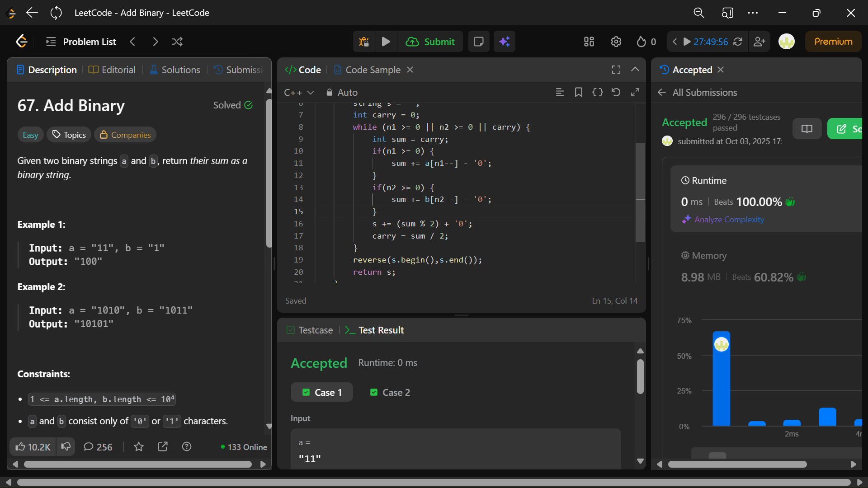
Task: Run code with the play button
Action: [386, 42]
